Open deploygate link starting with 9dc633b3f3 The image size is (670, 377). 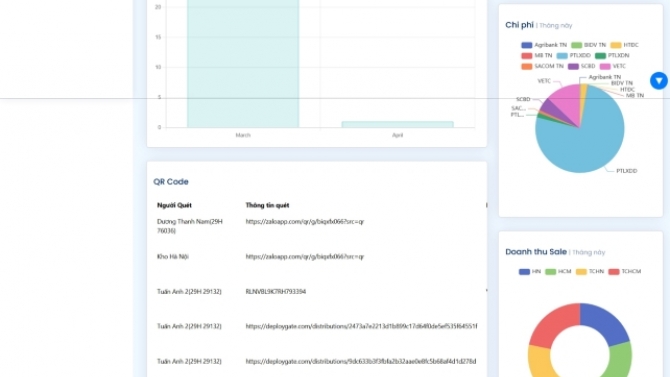pos(361,361)
